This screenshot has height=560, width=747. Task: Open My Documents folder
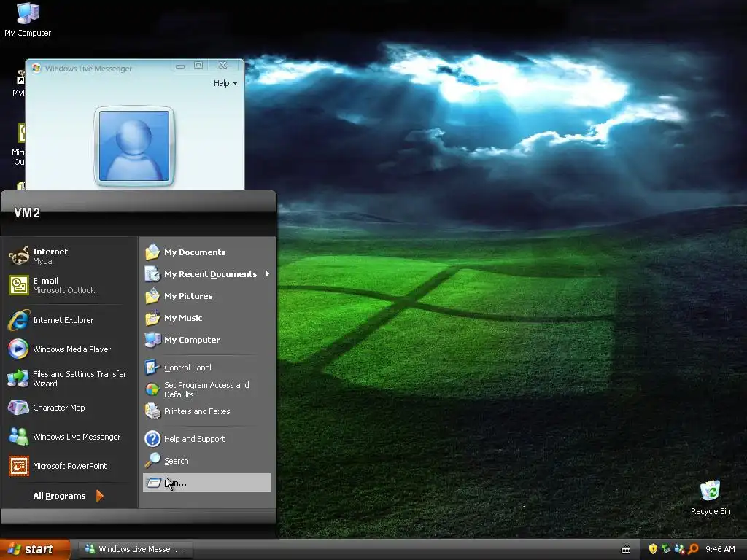[x=206, y=252]
